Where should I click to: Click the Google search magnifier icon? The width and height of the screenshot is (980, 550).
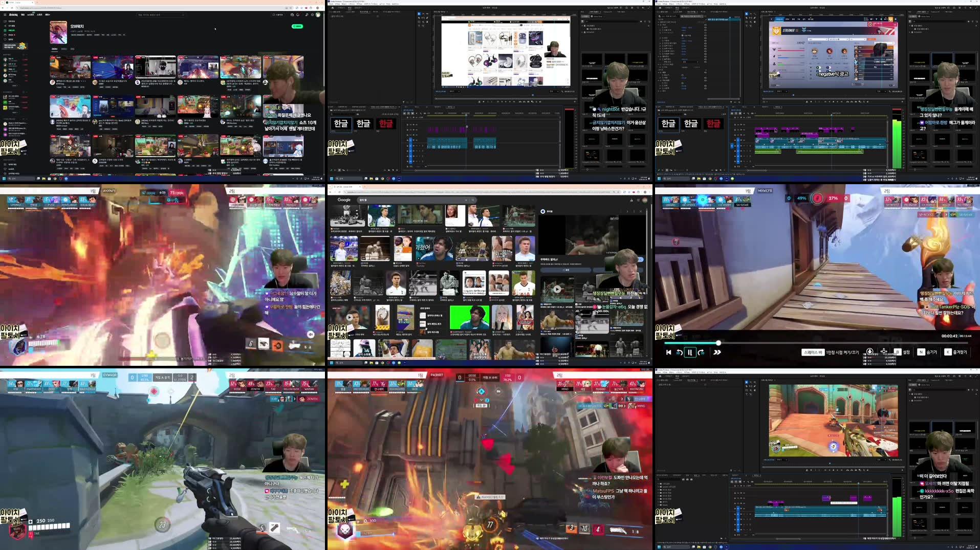pos(473,200)
